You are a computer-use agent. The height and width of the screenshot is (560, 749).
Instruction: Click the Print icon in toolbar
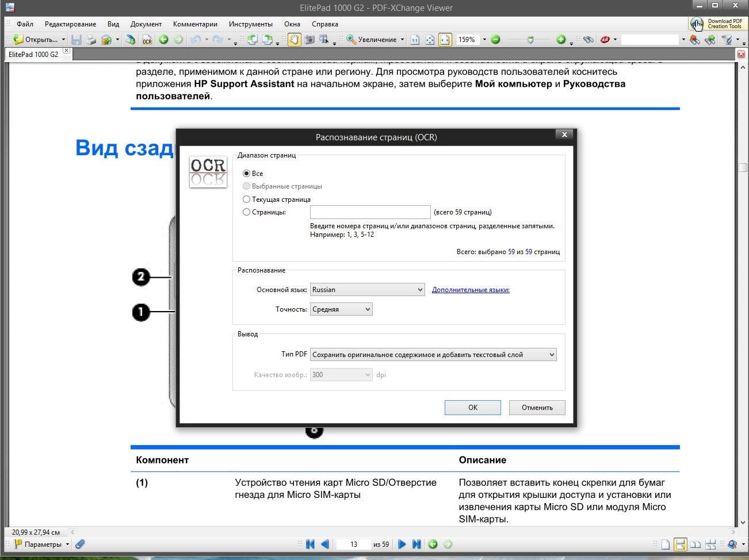click(91, 40)
